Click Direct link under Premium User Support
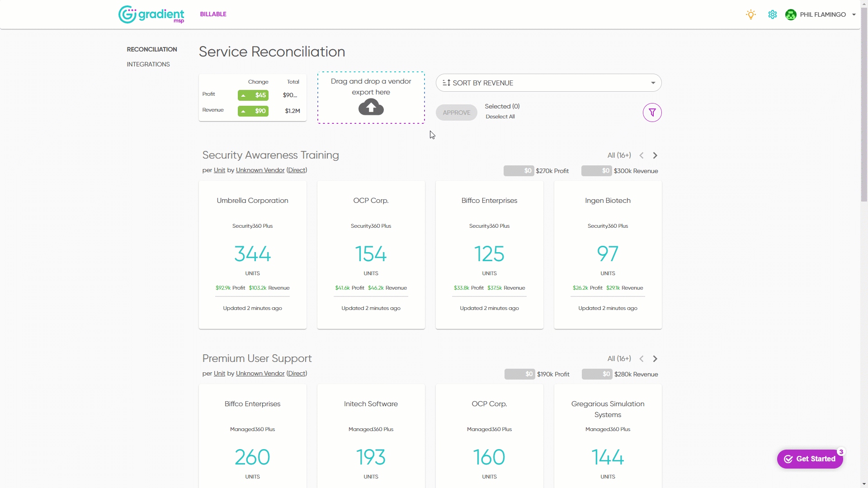 [297, 374]
